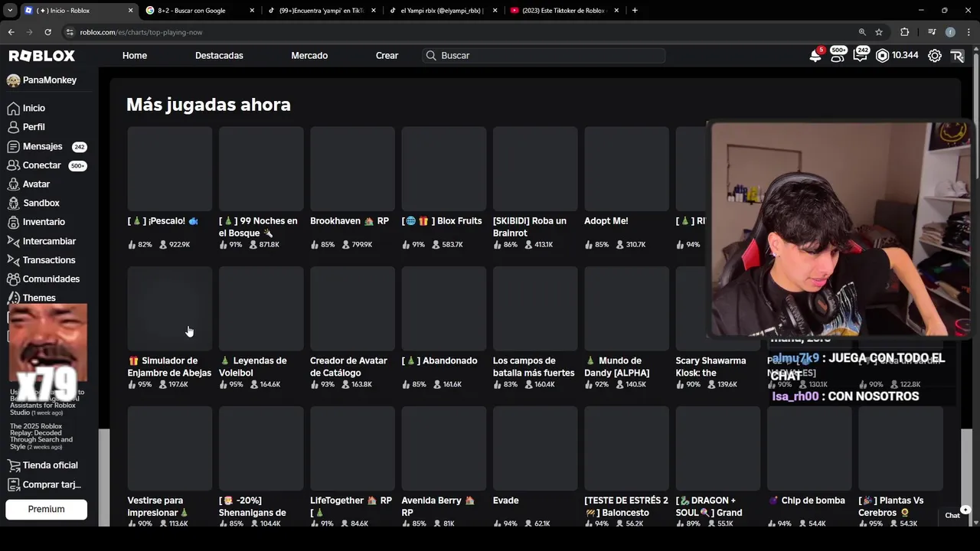Open the LifeTogether RP game
Screen dimensions: 980x551
click(x=352, y=449)
